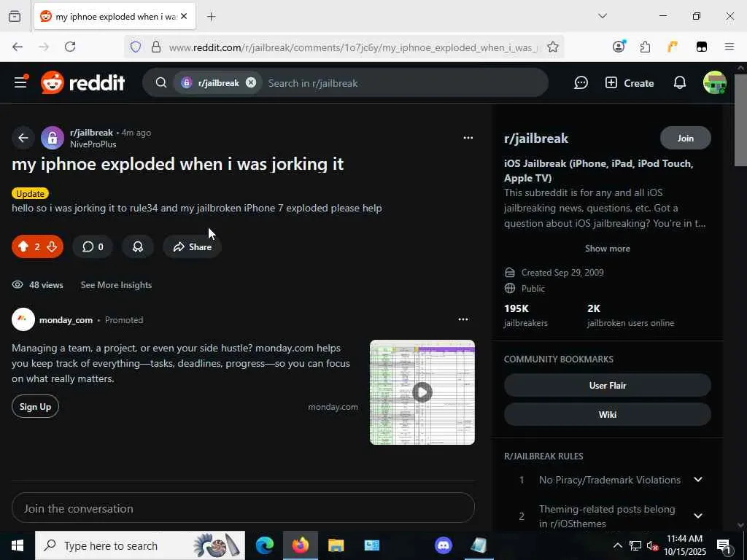747x560 pixels.
Task: Click the Sign Up ad button
Action: pos(35,407)
